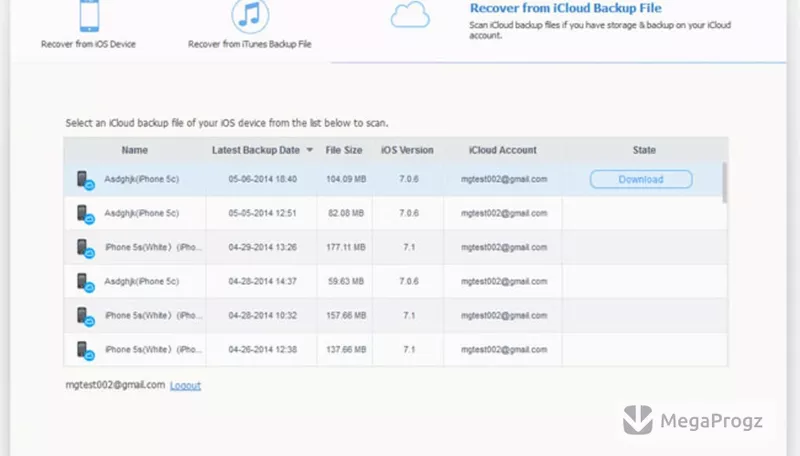Select Asdghjk(iPhone 5c) name dated 05-06-2014
The height and width of the screenshot is (456, 800).
142,179
